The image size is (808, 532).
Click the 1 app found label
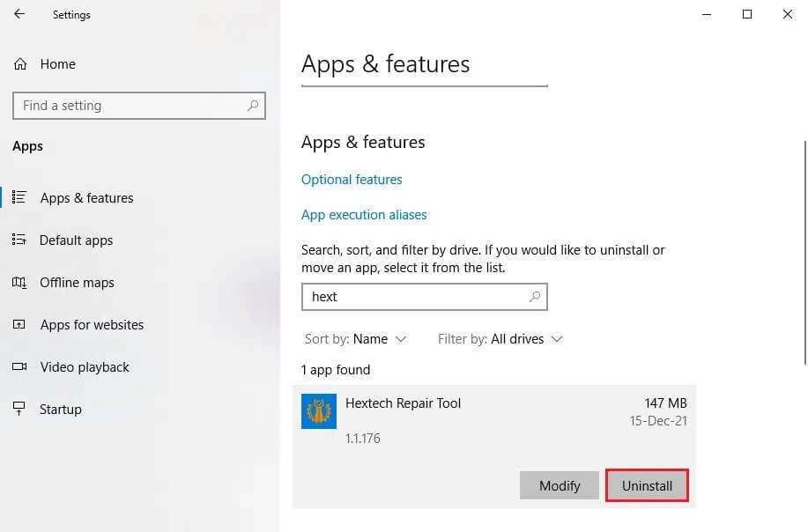pyautogui.click(x=336, y=370)
